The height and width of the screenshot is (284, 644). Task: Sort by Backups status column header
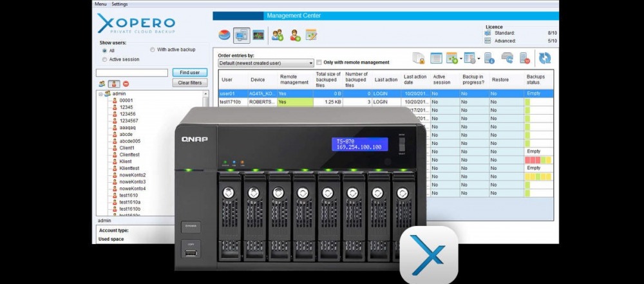pyautogui.click(x=539, y=80)
